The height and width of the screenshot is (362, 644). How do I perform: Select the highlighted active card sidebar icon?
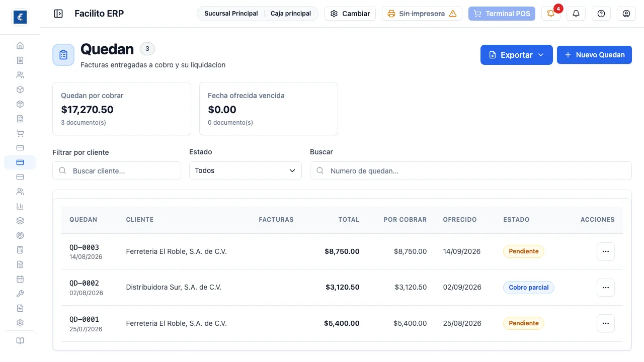[x=20, y=162]
